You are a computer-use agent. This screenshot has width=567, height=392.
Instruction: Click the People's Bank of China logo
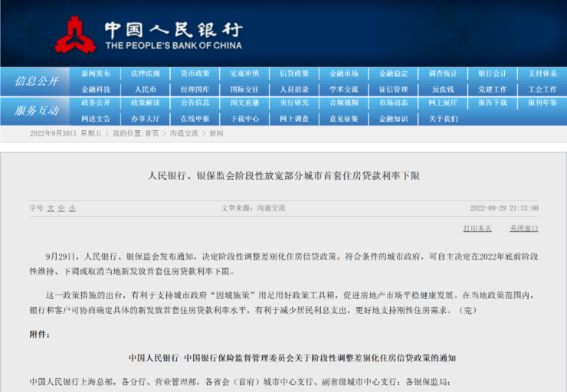75,34
